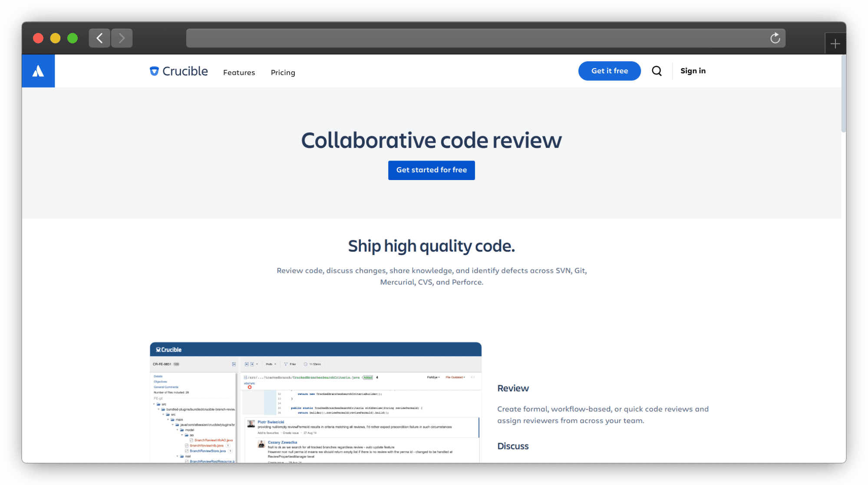Reload the page using the refresh icon
Screen dimensions: 868x485
point(775,38)
